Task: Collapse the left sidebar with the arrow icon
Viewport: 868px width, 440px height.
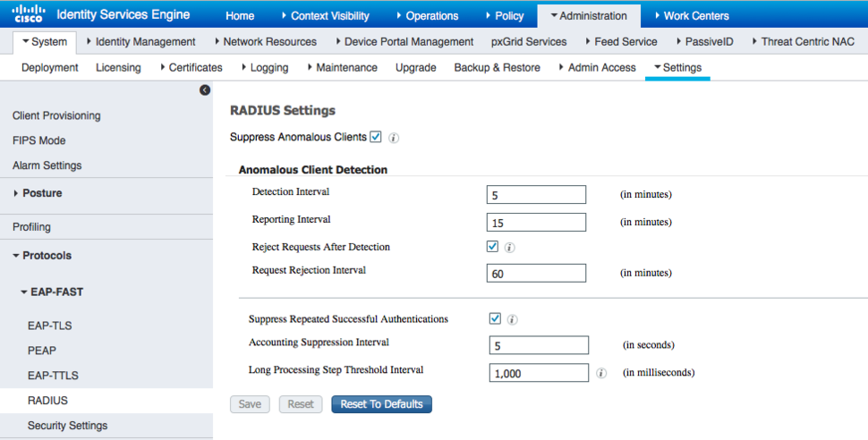Action: pos(205,90)
